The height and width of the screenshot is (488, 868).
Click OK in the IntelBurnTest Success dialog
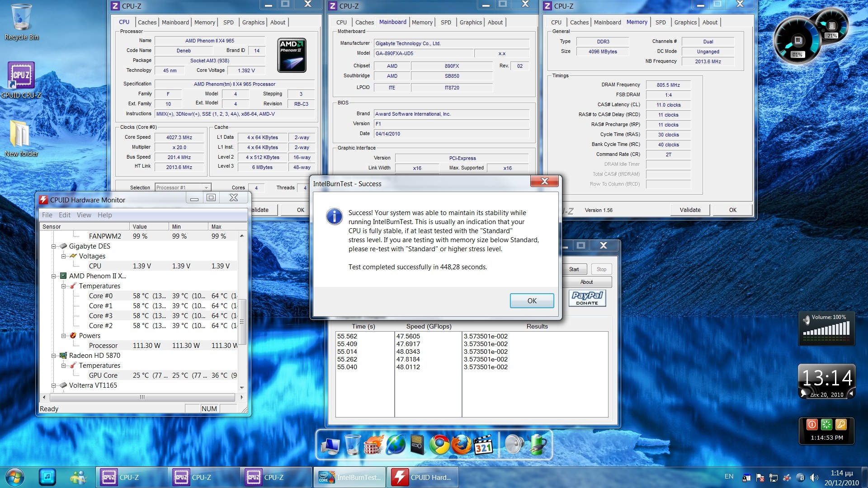[532, 301]
